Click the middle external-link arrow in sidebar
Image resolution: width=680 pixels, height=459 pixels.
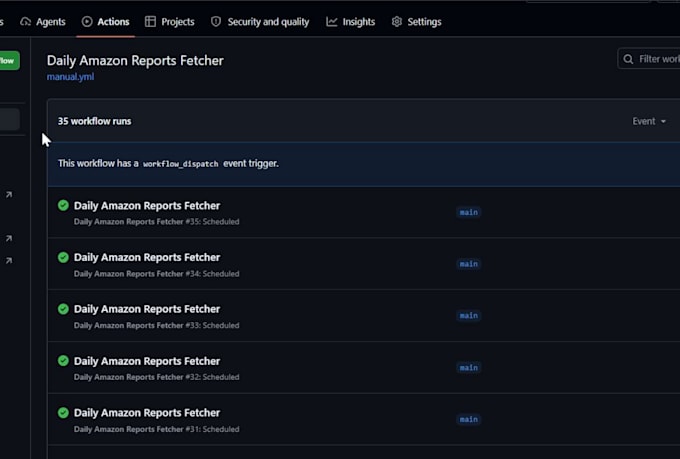(9, 238)
